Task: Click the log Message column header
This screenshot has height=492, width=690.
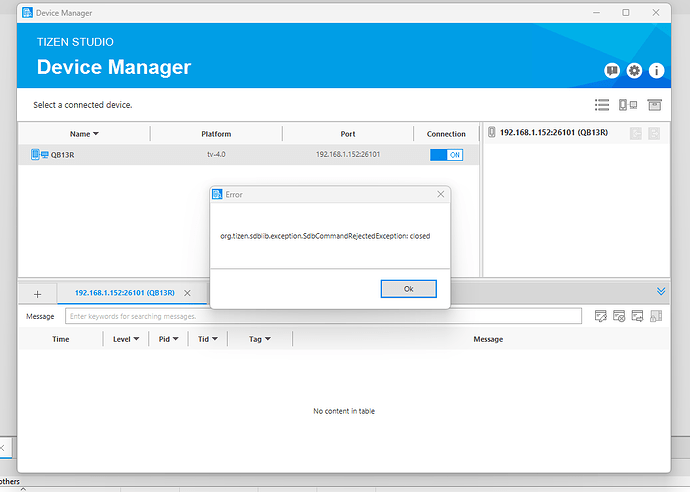Action: (x=488, y=339)
